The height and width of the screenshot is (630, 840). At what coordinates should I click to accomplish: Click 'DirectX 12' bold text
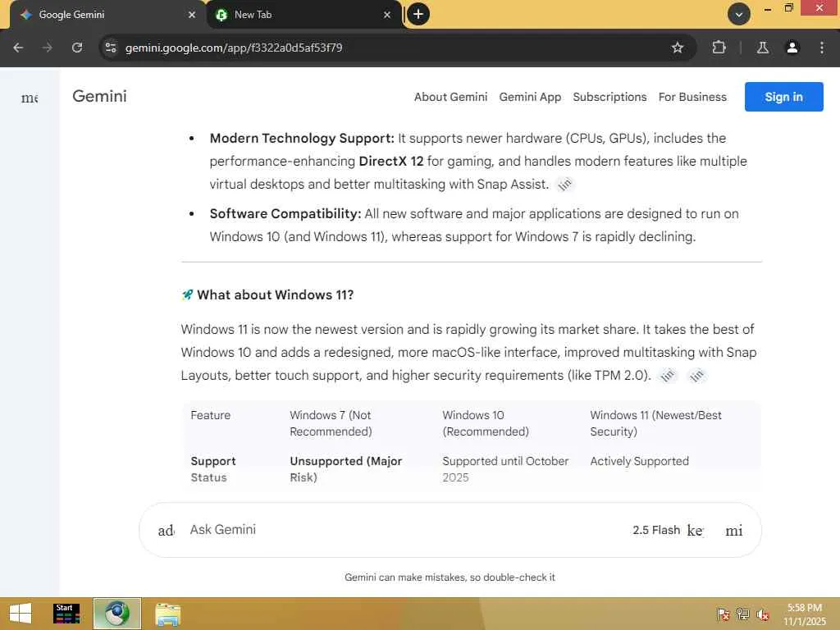[x=391, y=162]
